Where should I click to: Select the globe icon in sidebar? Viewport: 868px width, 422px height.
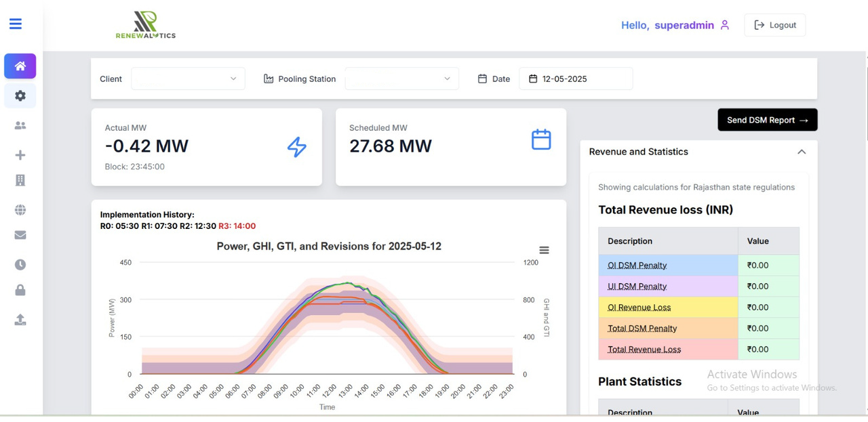[20, 210]
